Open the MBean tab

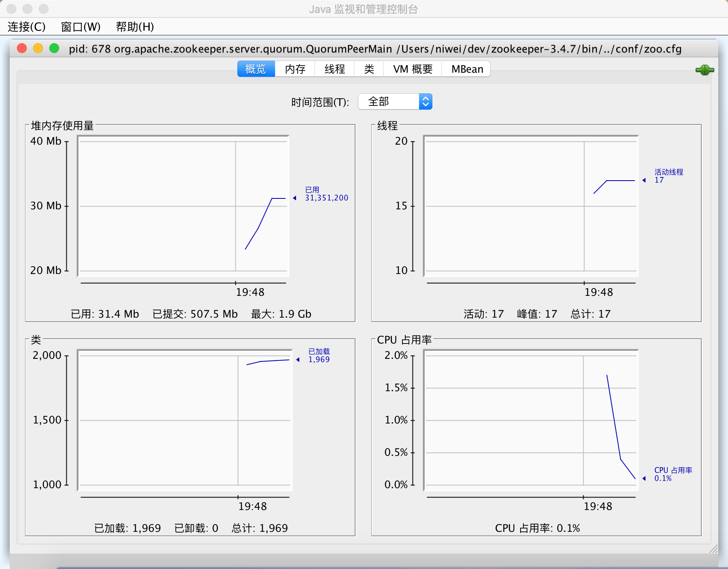pos(467,69)
